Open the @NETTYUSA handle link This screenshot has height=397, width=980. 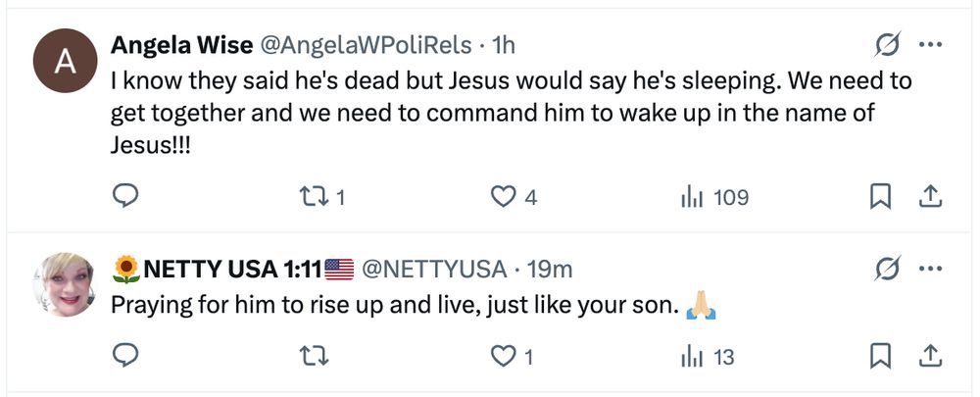pos(434,269)
